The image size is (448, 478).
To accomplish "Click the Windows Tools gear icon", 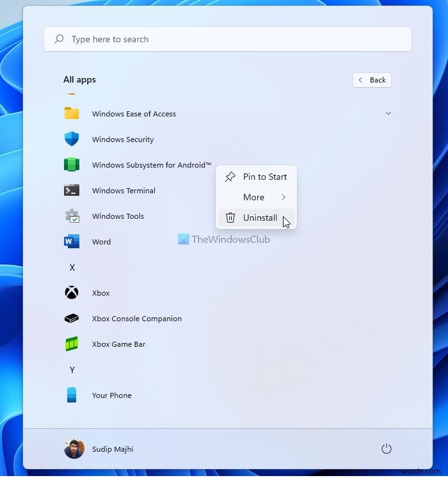I will (x=72, y=216).
